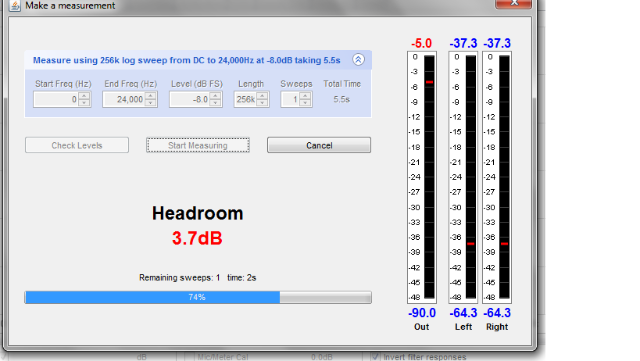
Task: Increase the End Freq value
Action: coord(150,96)
